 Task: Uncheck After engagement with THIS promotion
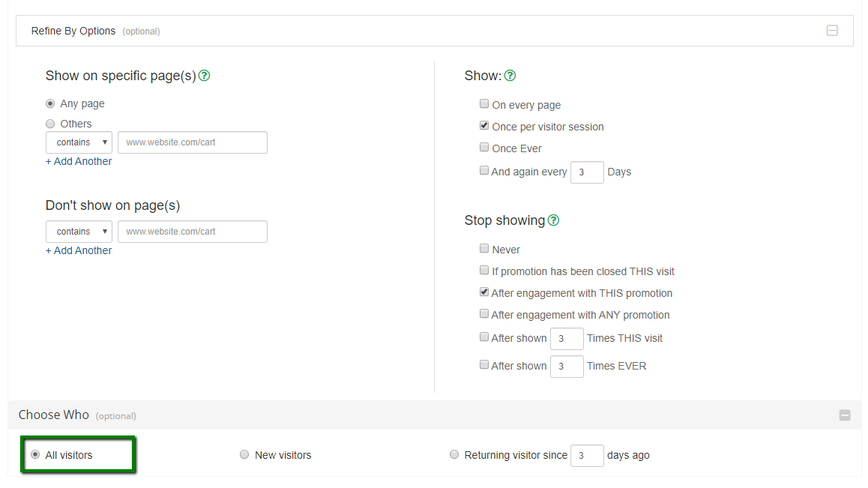[484, 292]
